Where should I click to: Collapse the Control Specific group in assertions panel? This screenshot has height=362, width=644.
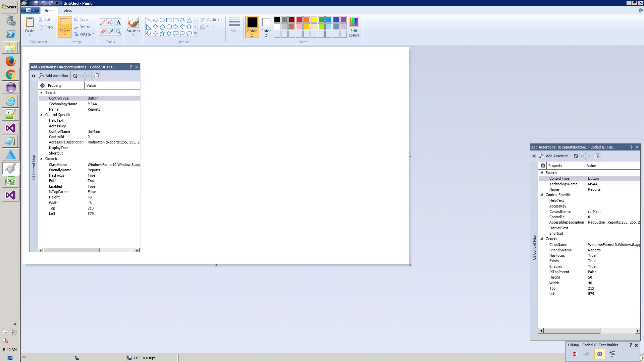pyautogui.click(x=542, y=195)
